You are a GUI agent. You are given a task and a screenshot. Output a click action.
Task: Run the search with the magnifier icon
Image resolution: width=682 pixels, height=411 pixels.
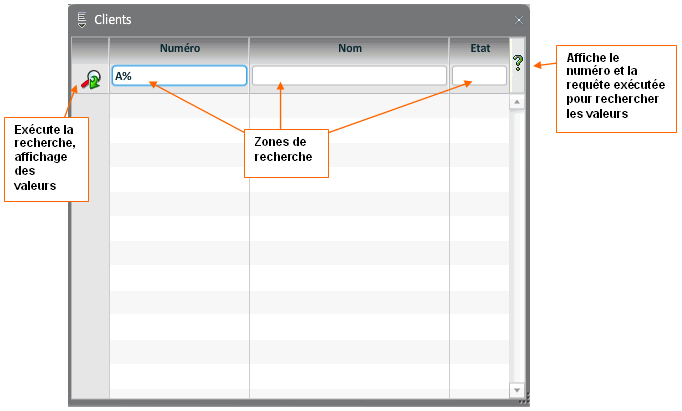point(92,78)
